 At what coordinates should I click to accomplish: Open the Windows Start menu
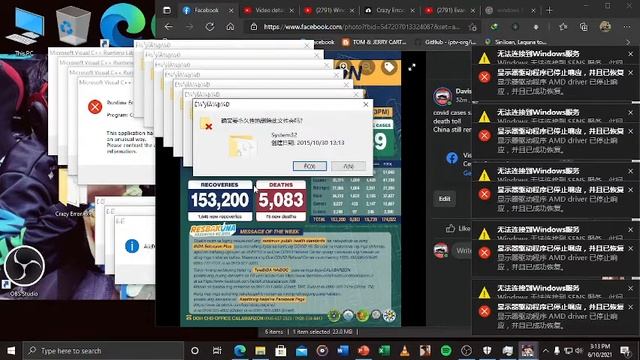[x=11, y=351]
